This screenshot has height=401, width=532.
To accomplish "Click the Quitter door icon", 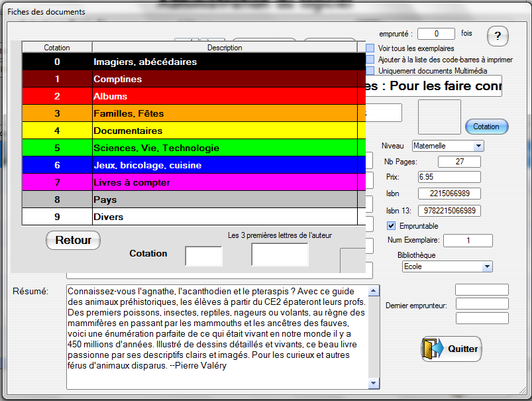I will [x=431, y=349].
